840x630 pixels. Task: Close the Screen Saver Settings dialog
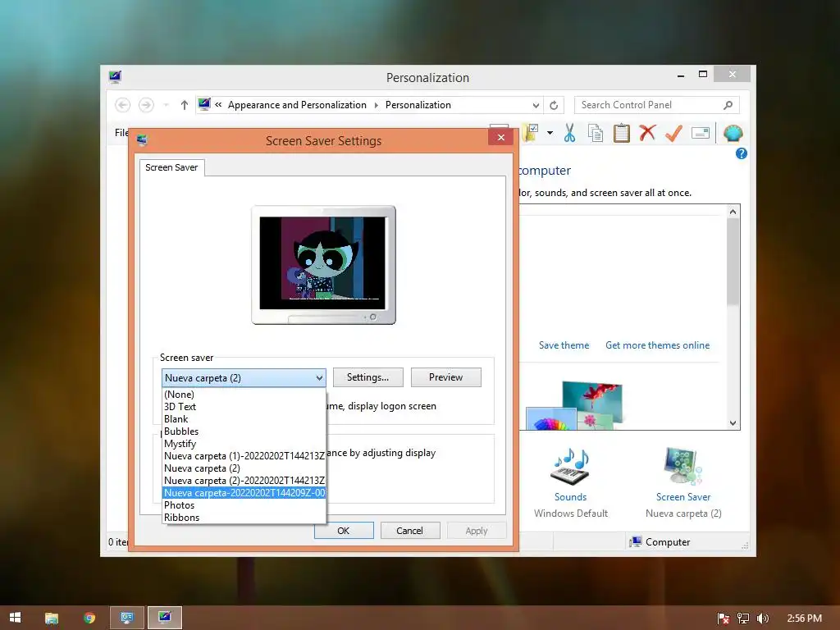pyautogui.click(x=501, y=138)
